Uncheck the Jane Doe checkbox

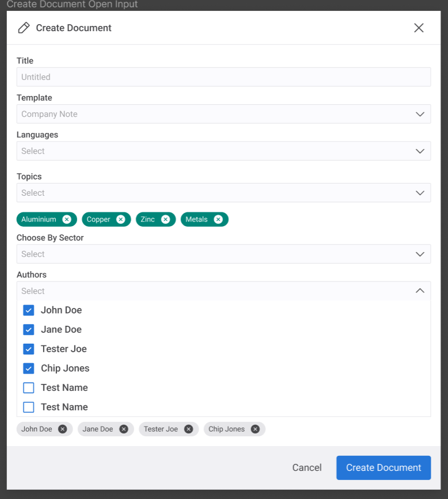coord(29,329)
